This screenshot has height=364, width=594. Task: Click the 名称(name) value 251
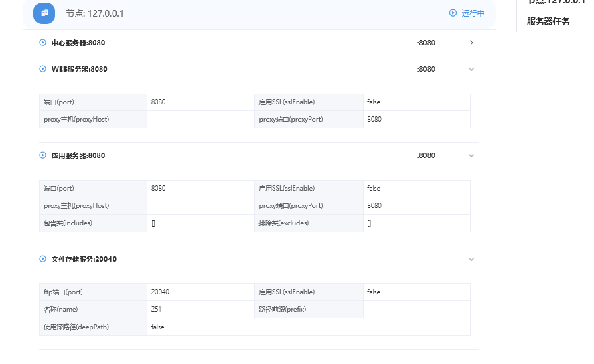pos(157,309)
